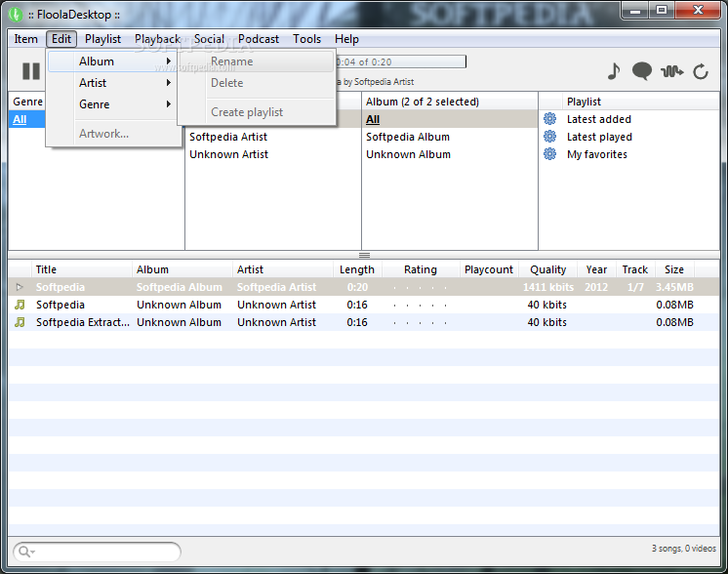Click note icon of 0:16 Softpedia track
The image size is (728, 574).
point(20,305)
